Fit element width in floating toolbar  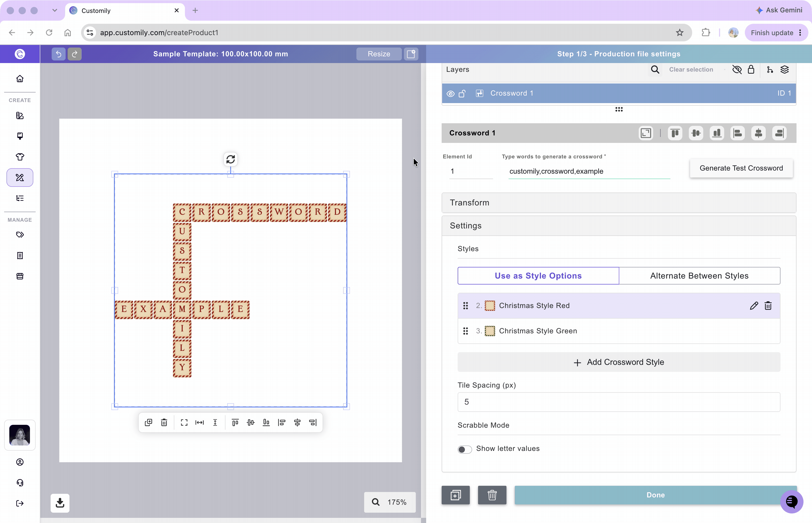pos(200,422)
